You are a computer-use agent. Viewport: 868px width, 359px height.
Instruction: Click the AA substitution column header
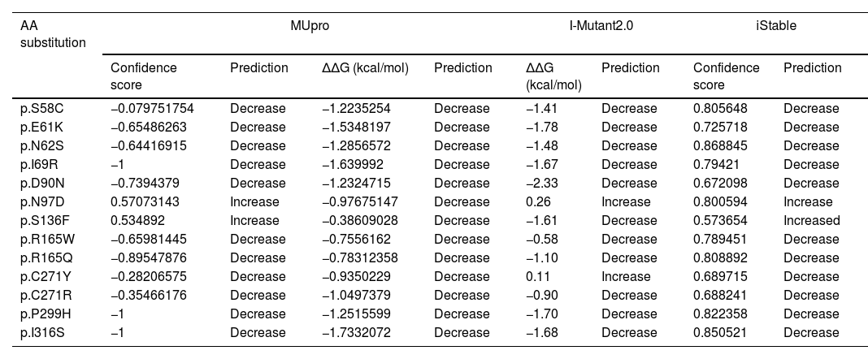pos(54,33)
